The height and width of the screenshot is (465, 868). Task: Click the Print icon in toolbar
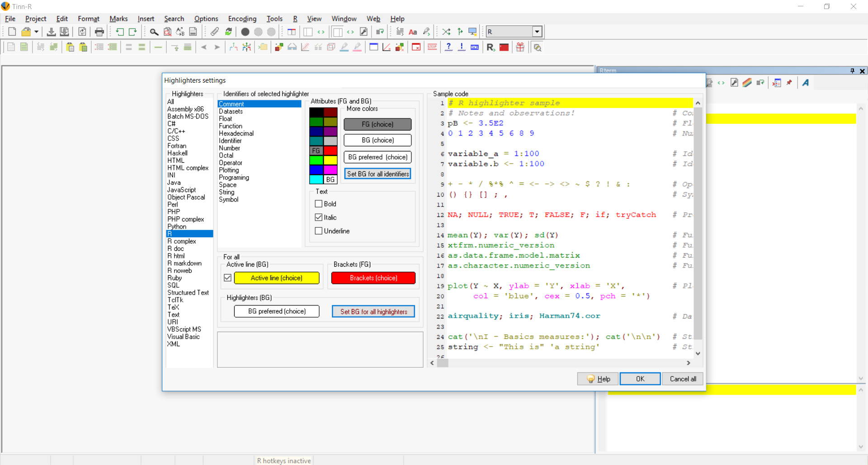99,32
